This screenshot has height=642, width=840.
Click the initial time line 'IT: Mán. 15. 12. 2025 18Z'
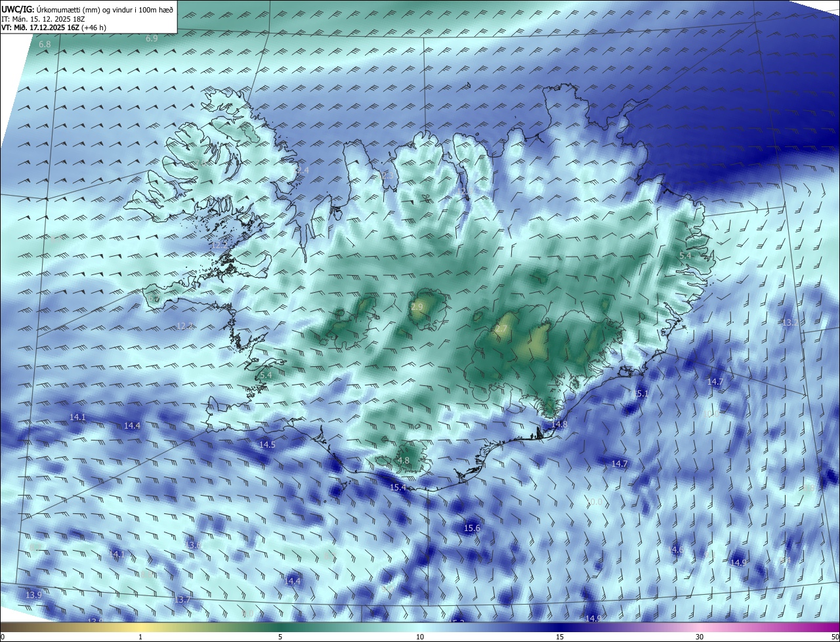(43, 19)
